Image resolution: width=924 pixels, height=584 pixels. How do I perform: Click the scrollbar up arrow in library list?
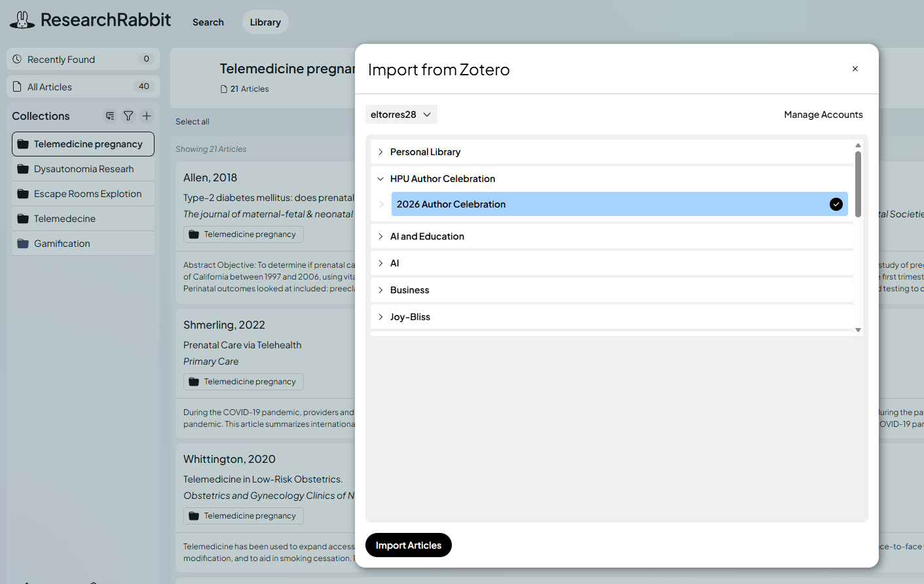tap(858, 145)
